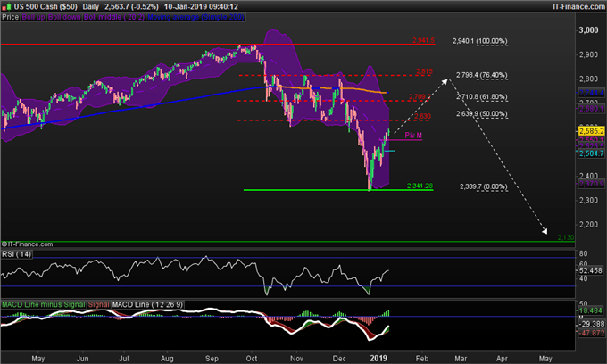The height and width of the screenshot is (364, 607).
Task: Select the Boll down indicator label
Action: [x=64, y=17]
